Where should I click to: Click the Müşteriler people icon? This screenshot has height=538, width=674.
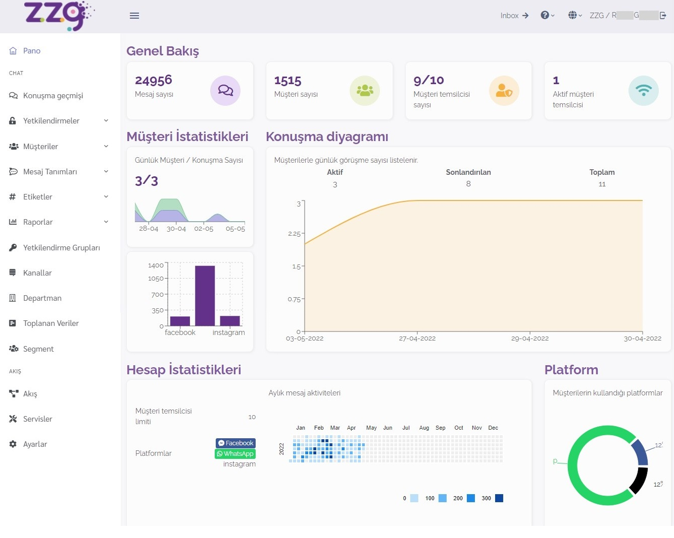(x=13, y=146)
